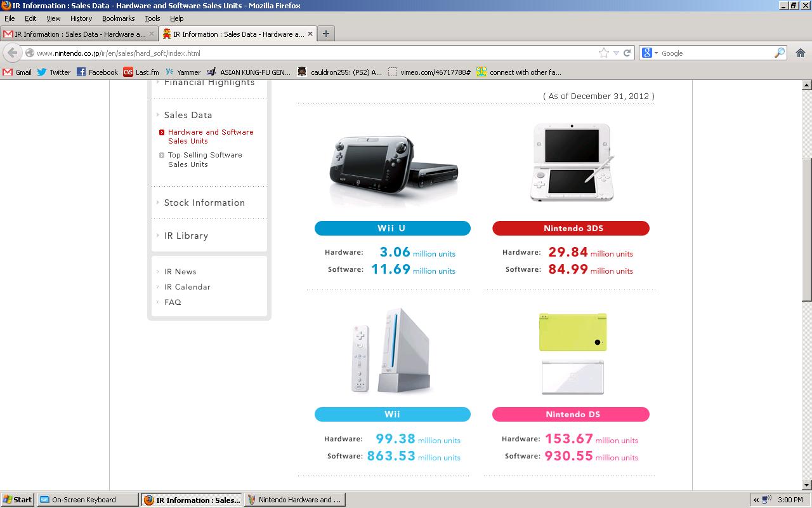Click the volume icon in system tray
This screenshot has width=812, height=508.
766,500
